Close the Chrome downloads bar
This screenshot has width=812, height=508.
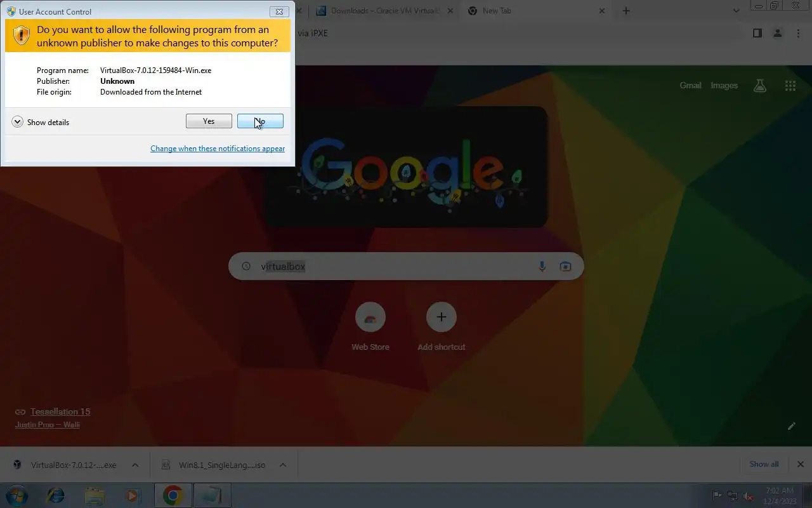[x=801, y=464]
